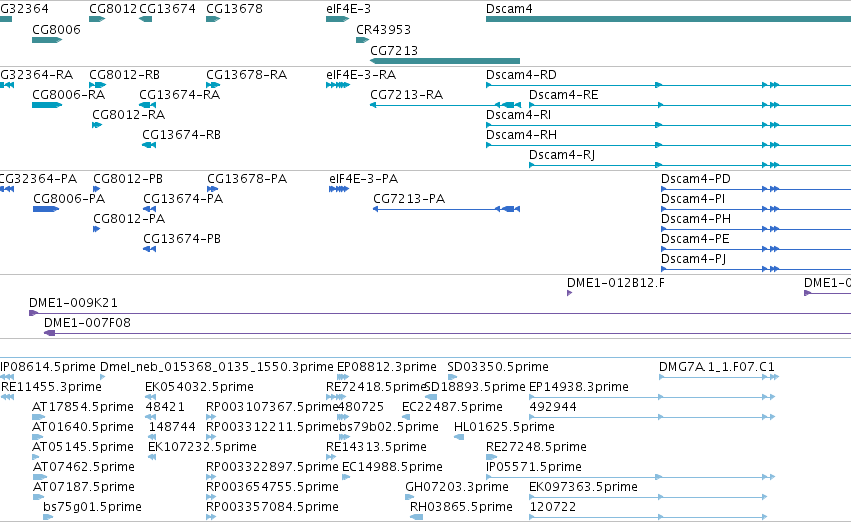Screen dimensions: 851x522
Task: Select the 492944 alignment
Action: click(x=652, y=417)
